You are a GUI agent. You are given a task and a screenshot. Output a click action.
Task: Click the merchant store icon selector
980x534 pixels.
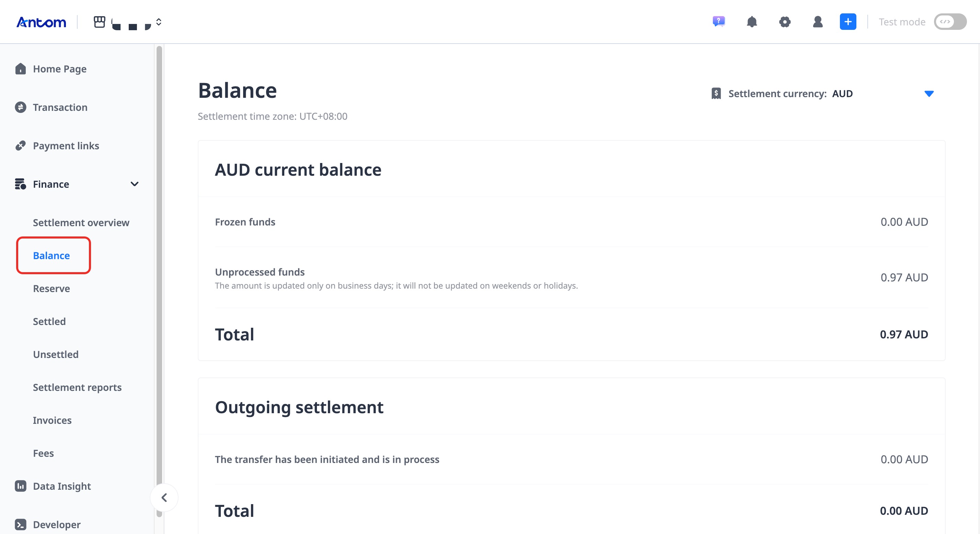point(99,22)
